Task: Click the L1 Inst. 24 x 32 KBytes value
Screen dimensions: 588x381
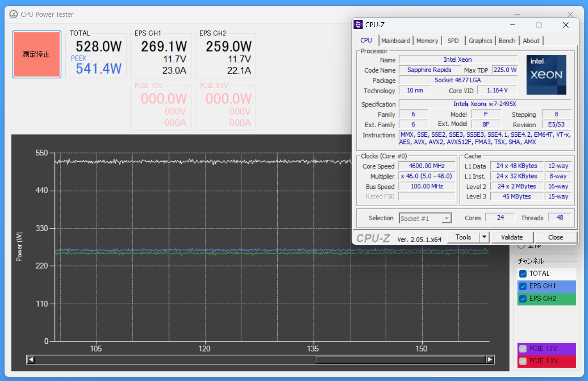Action: [x=517, y=176]
